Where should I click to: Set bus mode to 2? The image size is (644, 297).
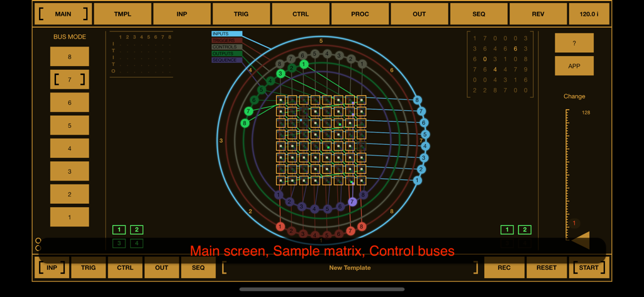click(x=69, y=194)
